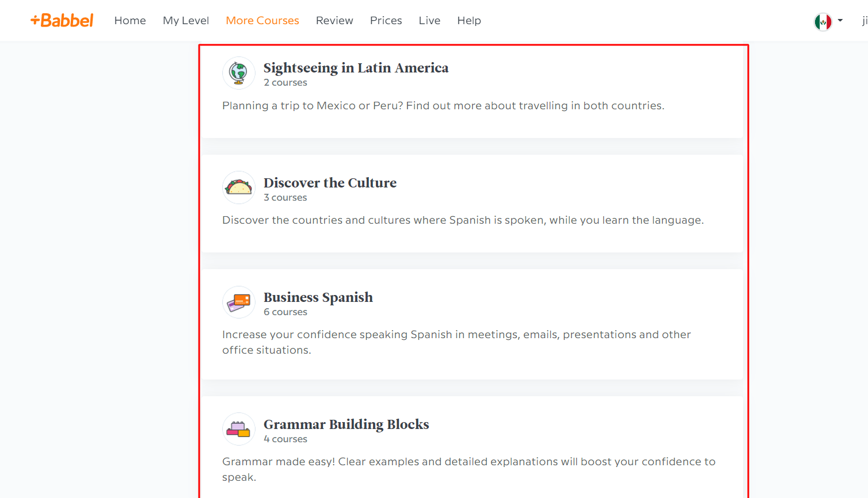
Task: Go to My Level page
Action: (x=186, y=21)
